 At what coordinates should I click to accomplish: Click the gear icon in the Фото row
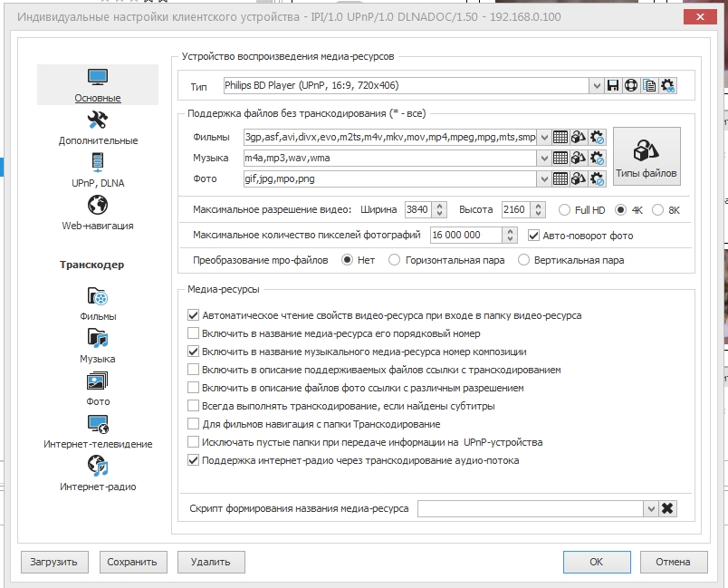coord(597,179)
